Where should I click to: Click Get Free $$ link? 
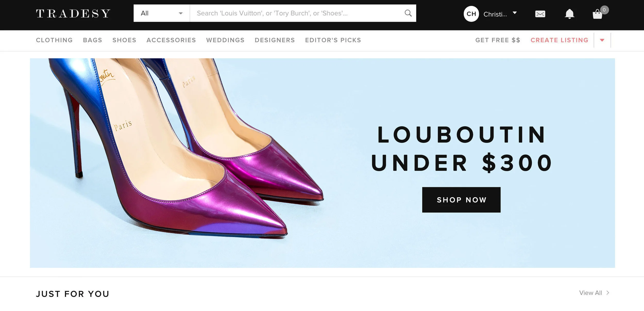click(x=498, y=40)
